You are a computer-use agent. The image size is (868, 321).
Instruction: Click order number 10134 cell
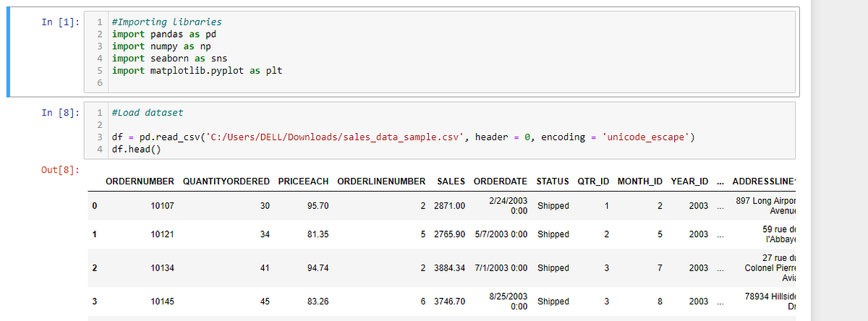(162, 268)
